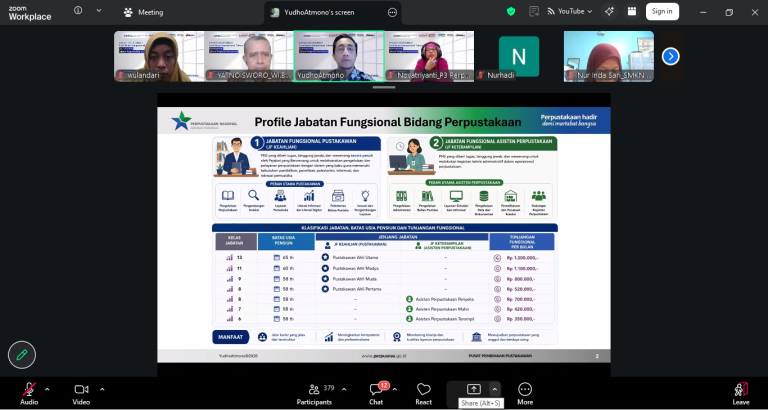Expand the Share options caret
Image resolution: width=768 pixels, height=410 pixels.
495,389
